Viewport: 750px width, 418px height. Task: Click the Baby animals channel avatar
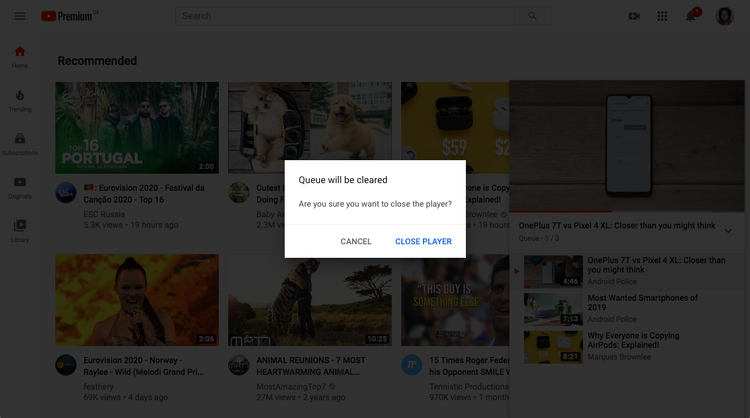coord(239,193)
